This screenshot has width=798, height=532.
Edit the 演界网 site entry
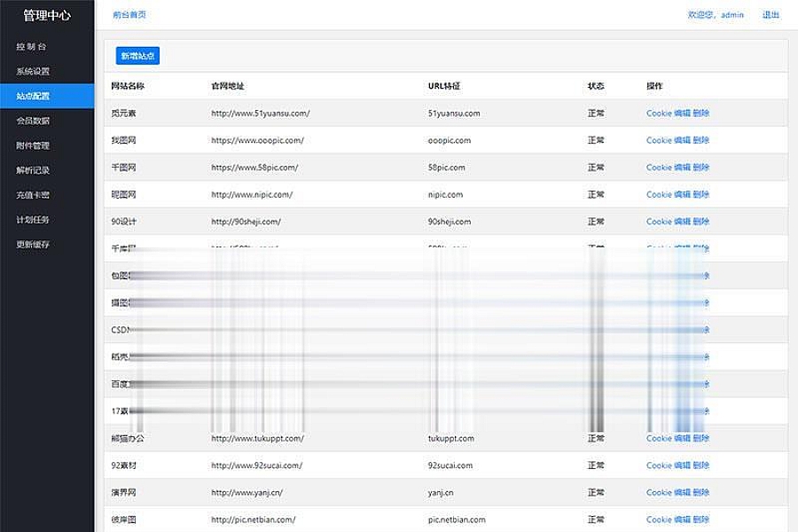(x=682, y=492)
